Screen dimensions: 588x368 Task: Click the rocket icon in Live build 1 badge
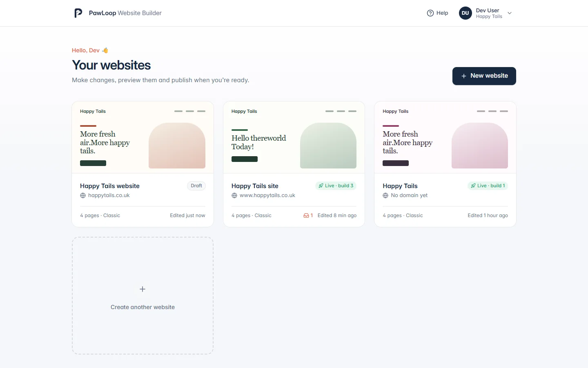[x=473, y=186]
